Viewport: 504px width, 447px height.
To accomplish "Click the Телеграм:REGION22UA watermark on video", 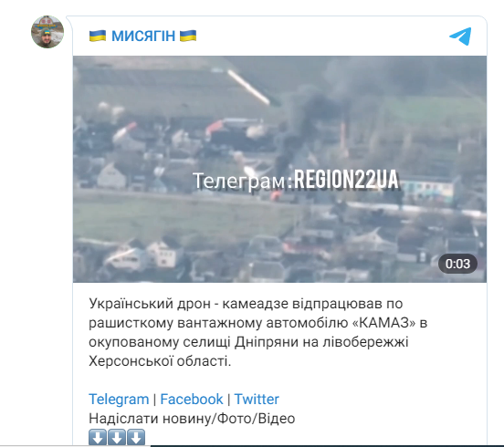I will click(x=296, y=180).
